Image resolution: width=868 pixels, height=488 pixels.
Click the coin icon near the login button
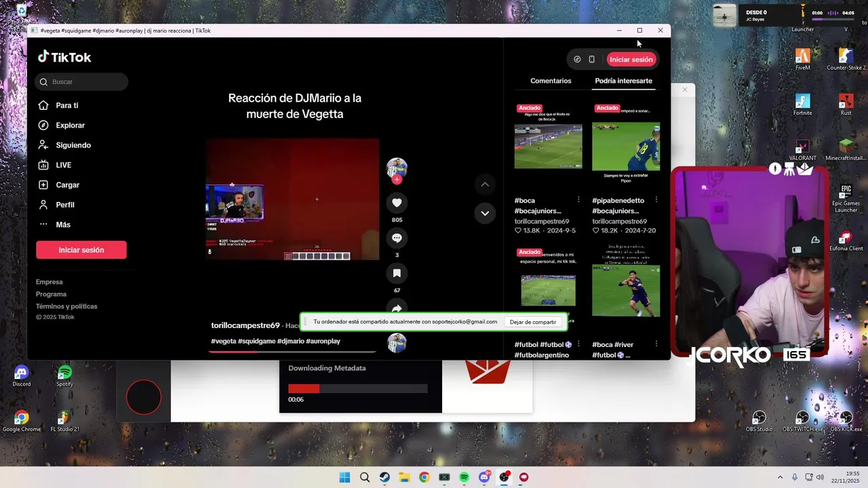tap(577, 60)
